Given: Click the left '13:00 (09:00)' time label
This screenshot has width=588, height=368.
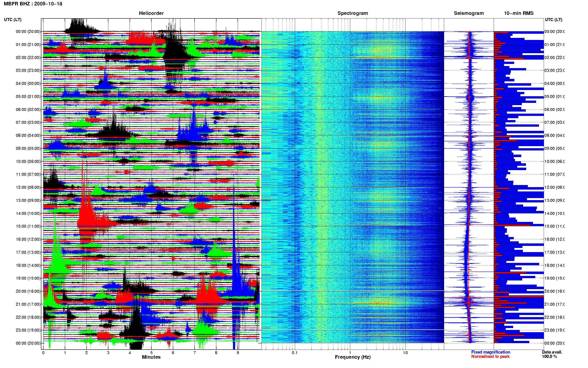Looking at the screenshot, I should pyautogui.click(x=28, y=200).
